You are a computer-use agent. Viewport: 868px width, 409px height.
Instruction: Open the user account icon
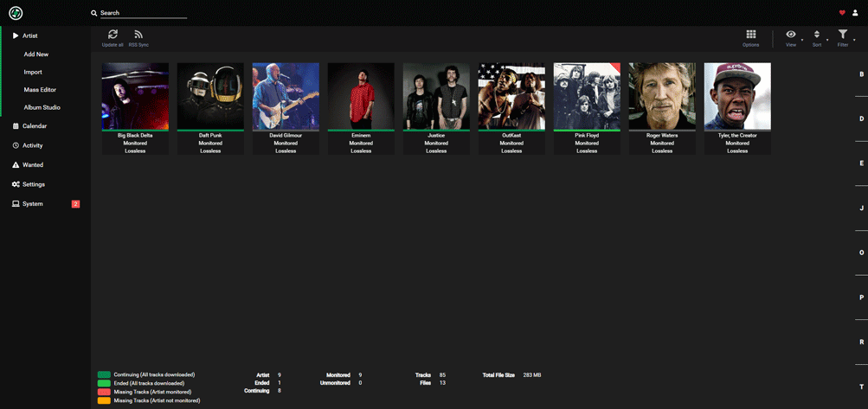(x=855, y=13)
